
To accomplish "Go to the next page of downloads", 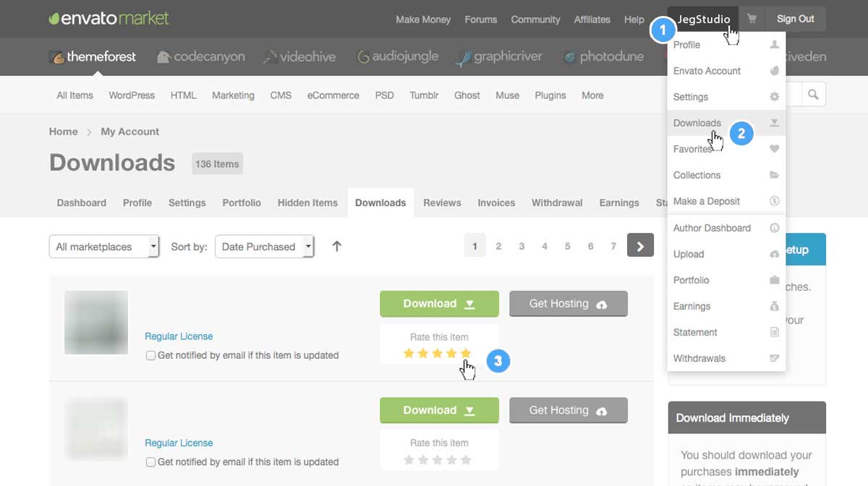I will [x=640, y=246].
